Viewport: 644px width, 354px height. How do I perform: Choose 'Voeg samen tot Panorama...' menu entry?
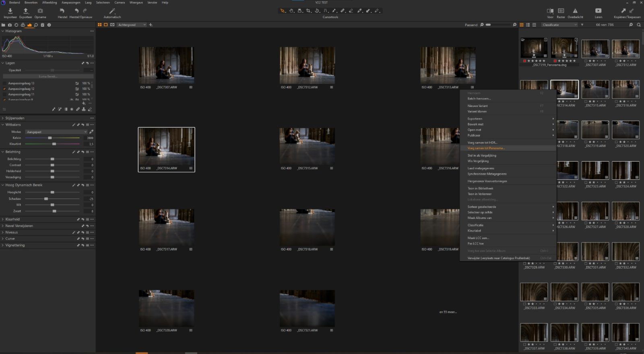coord(486,148)
